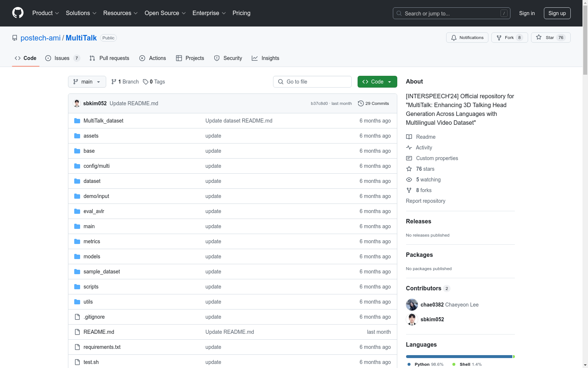588x368 pixels.
Task: Click the Custom properties icon
Action: coord(409,158)
